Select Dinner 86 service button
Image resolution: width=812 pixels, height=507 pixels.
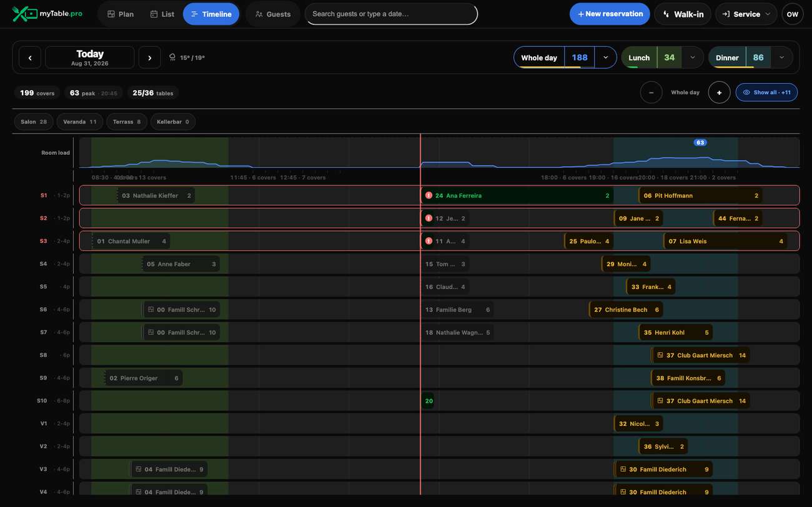(740, 57)
